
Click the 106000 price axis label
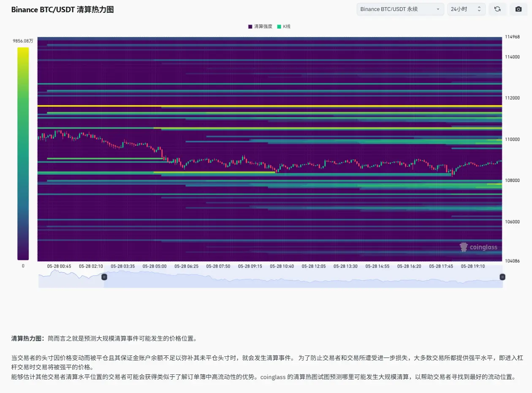(x=512, y=222)
